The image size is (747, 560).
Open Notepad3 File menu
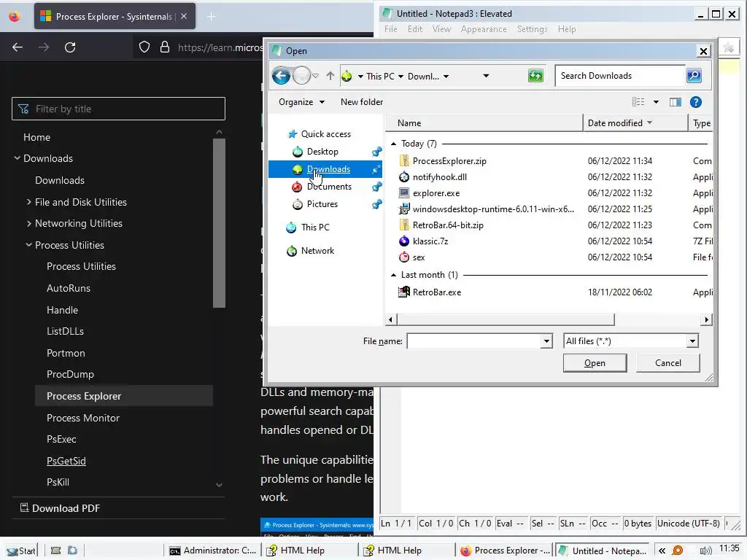click(x=391, y=29)
